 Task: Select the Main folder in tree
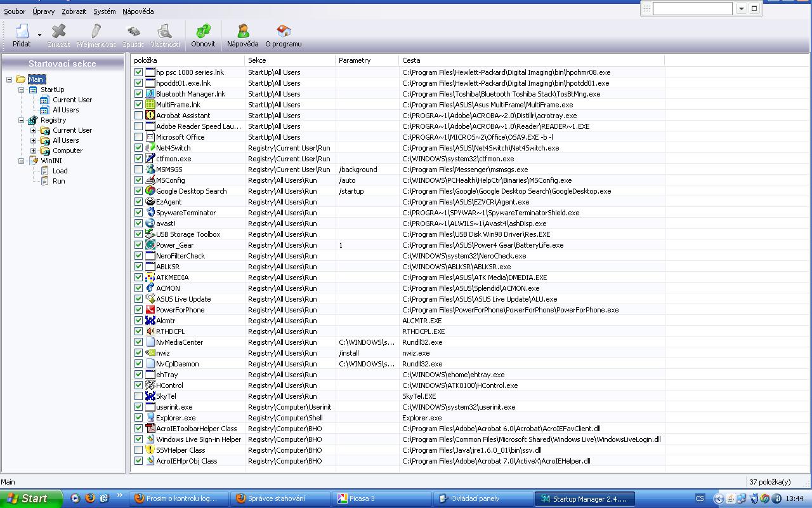pyautogui.click(x=36, y=79)
